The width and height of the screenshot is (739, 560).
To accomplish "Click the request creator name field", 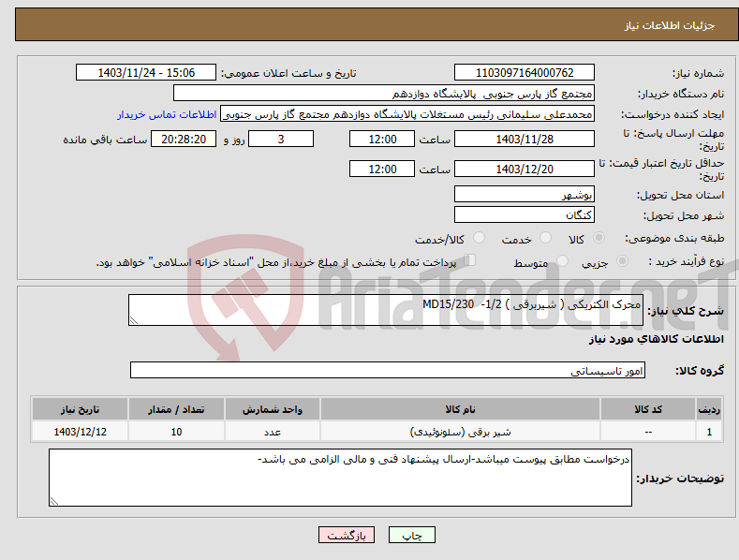I will pyautogui.click(x=407, y=114).
